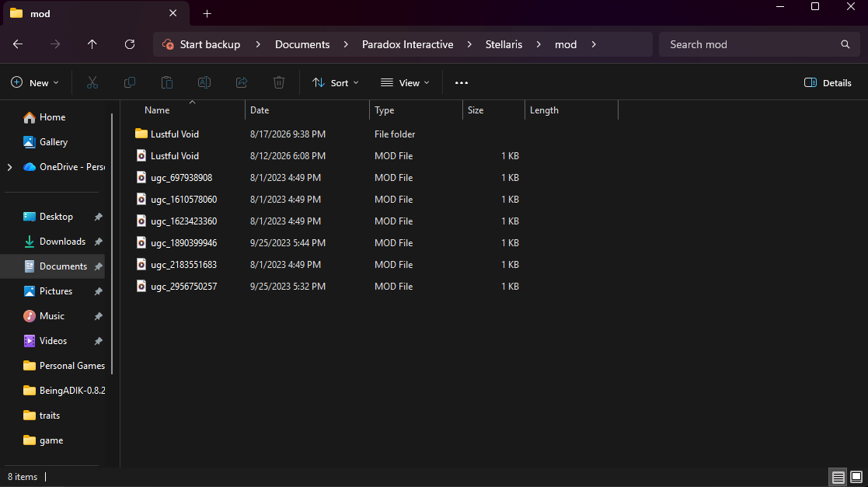Sort by the Type column header
The image size is (868, 487).
417,110
